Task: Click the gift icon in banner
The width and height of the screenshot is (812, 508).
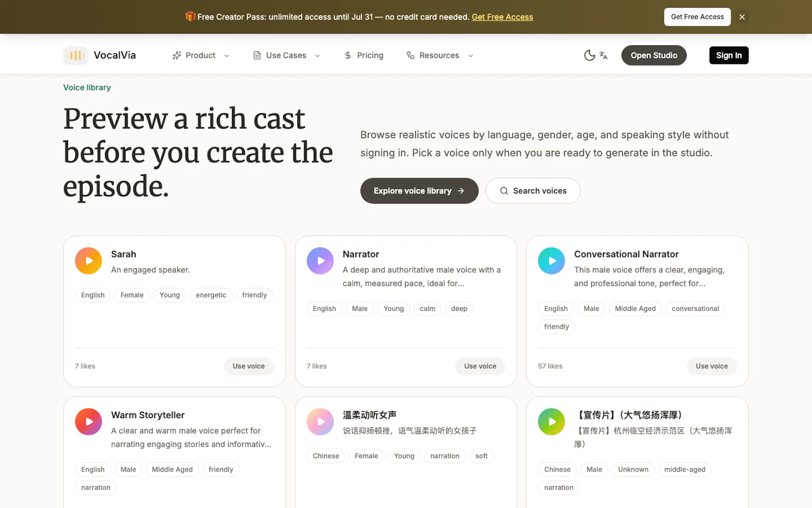Action: [x=190, y=17]
